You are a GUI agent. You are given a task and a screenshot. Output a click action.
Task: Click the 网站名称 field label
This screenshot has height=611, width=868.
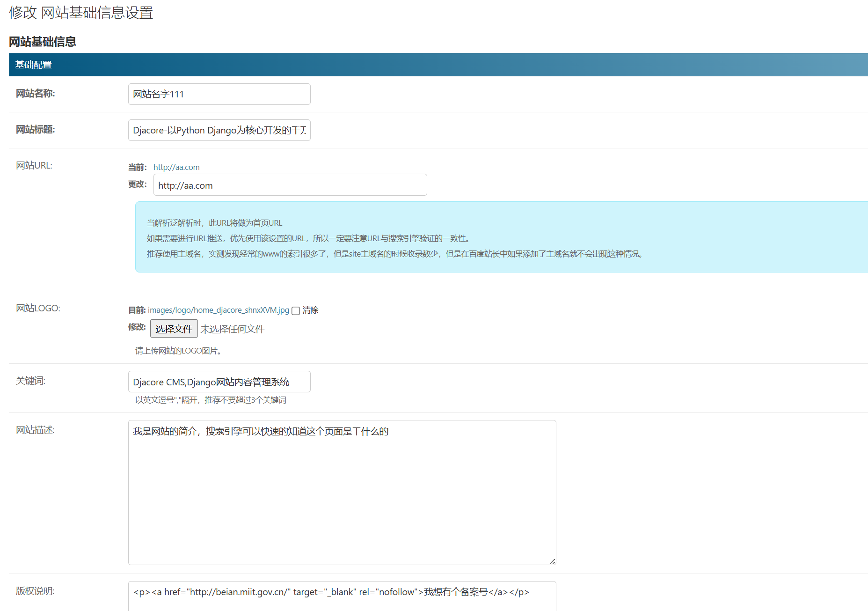tap(35, 94)
